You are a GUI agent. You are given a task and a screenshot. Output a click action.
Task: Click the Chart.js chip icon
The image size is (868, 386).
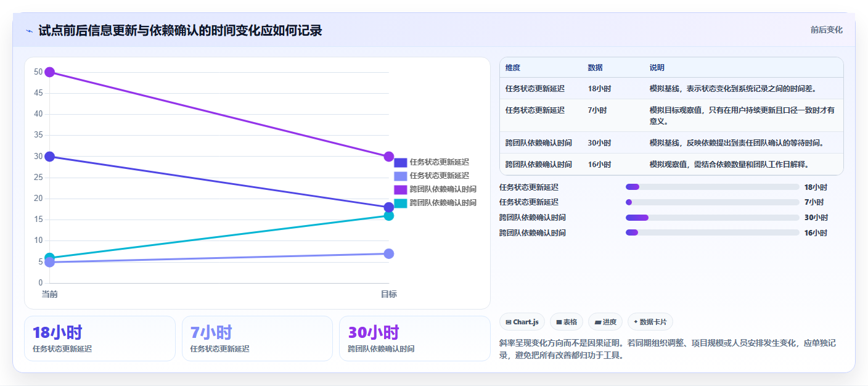click(508, 322)
